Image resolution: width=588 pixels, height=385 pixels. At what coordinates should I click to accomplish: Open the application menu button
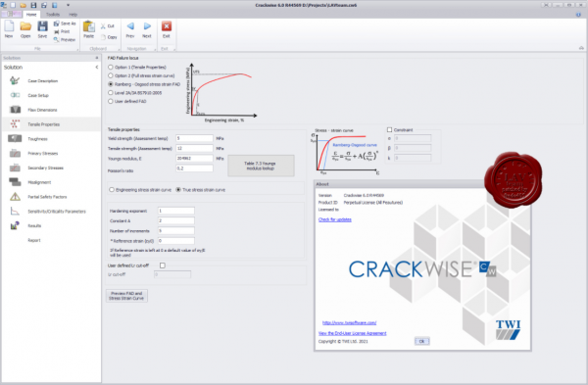(x=11, y=15)
